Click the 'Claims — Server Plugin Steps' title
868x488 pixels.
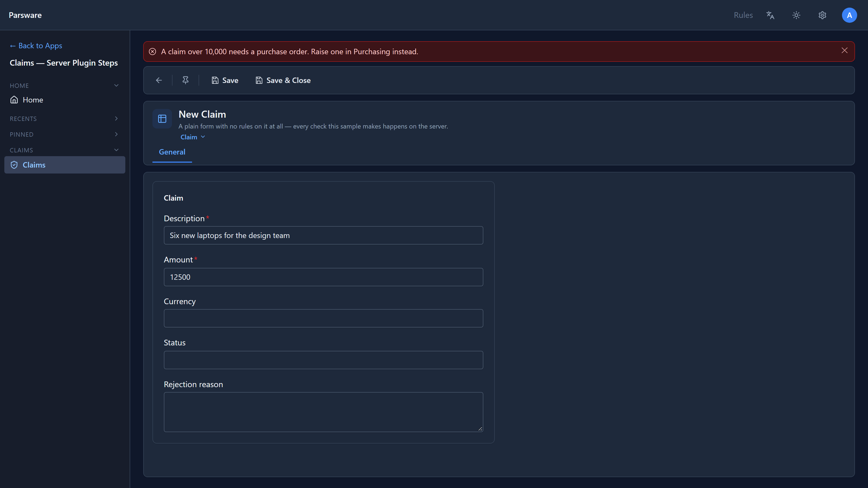pyautogui.click(x=64, y=63)
